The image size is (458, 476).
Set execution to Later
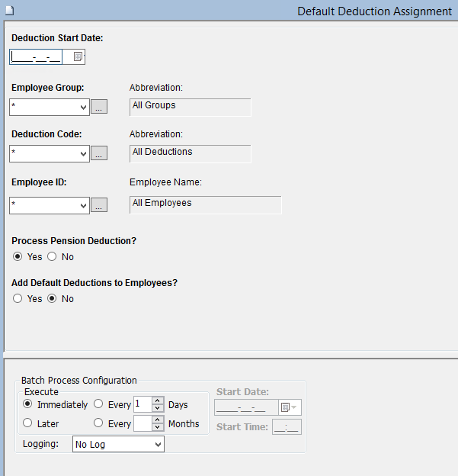(28, 423)
